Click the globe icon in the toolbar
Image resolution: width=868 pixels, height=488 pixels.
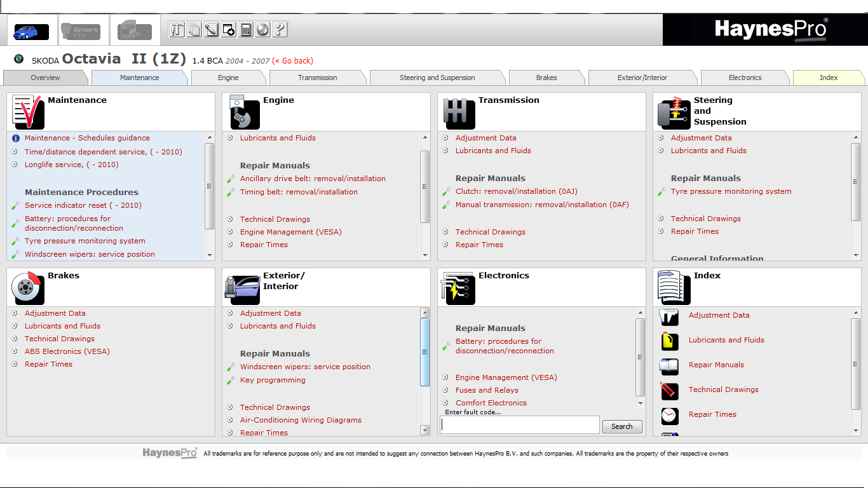click(x=262, y=29)
